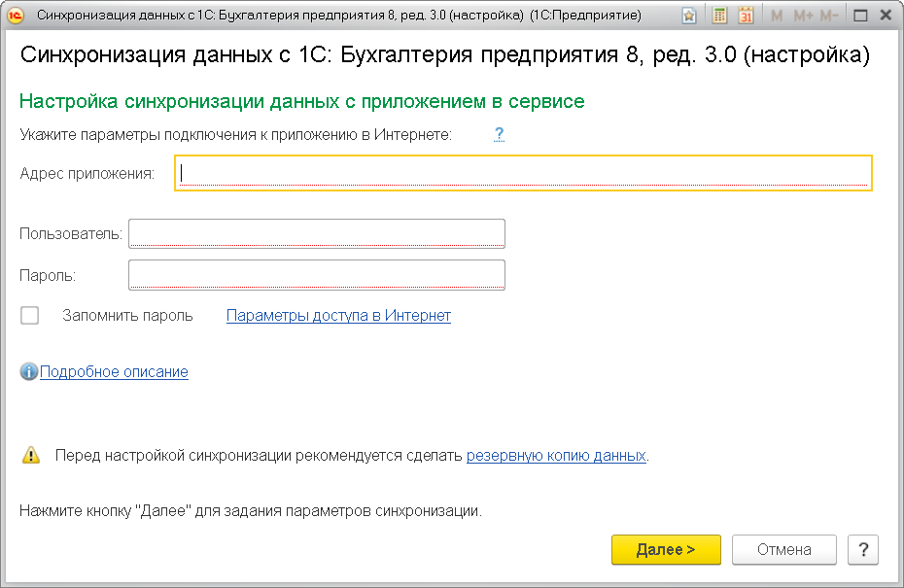
Task: Select the Пароль input field
Action: coord(317,275)
